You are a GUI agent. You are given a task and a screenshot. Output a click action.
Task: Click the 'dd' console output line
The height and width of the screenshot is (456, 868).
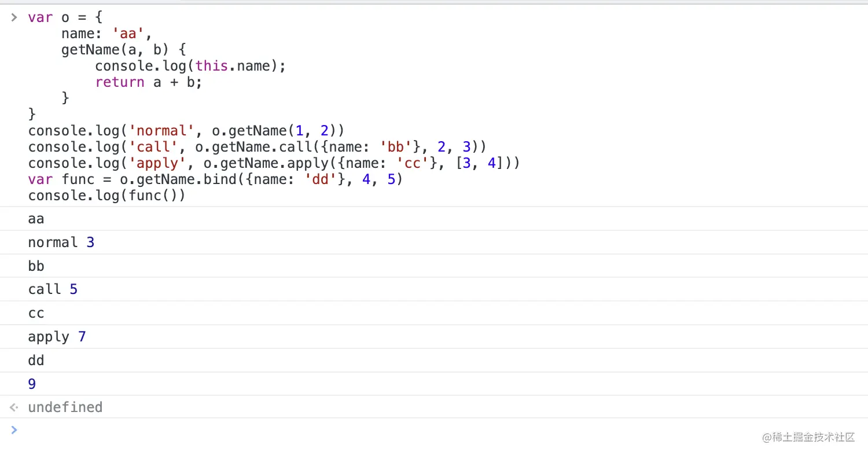434,361
